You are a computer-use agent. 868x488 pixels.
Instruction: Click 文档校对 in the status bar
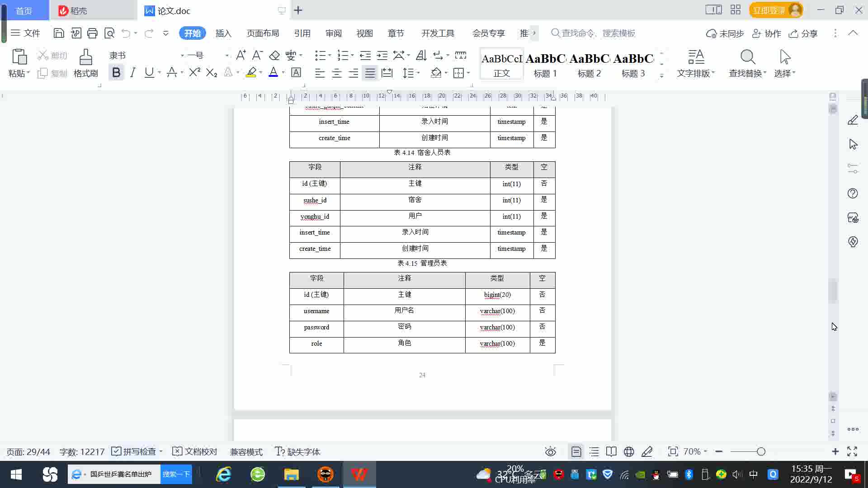point(195,451)
